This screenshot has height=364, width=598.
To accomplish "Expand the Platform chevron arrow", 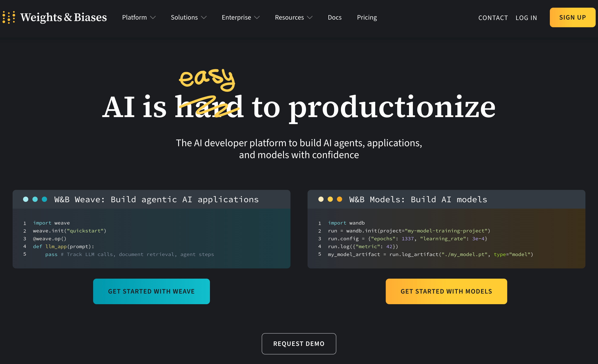I will [153, 17].
